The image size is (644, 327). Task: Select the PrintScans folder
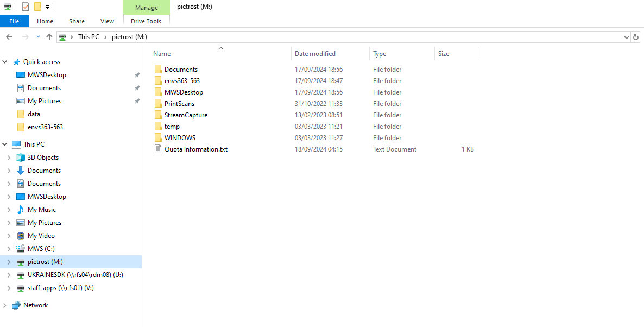pyautogui.click(x=179, y=104)
